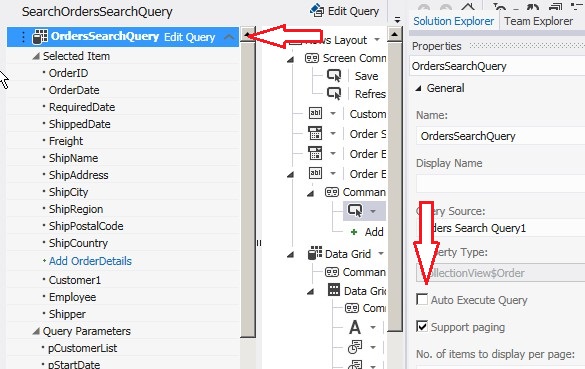This screenshot has height=369, width=585.
Task: Switch to the Solution Explorer tab
Action: pos(453,21)
